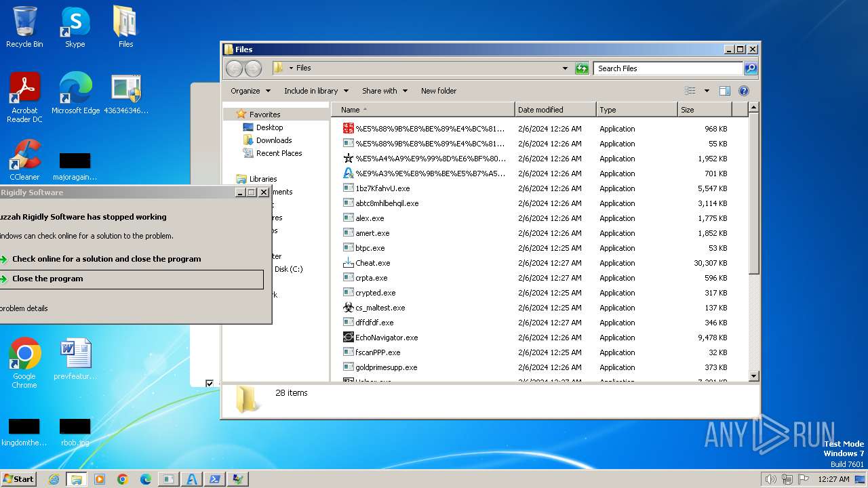Sort by the Name column header
The height and width of the screenshot is (488, 868).
[424, 110]
